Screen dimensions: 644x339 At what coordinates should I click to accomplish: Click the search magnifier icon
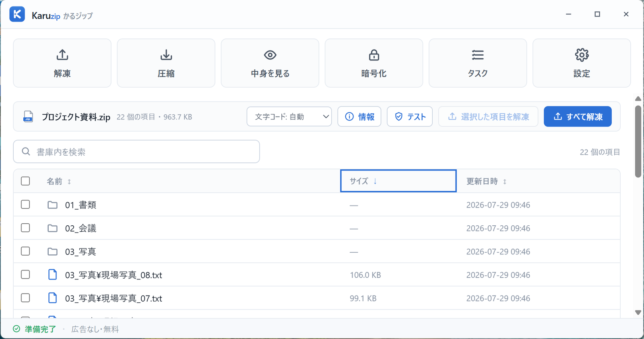(x=26, y=152)
